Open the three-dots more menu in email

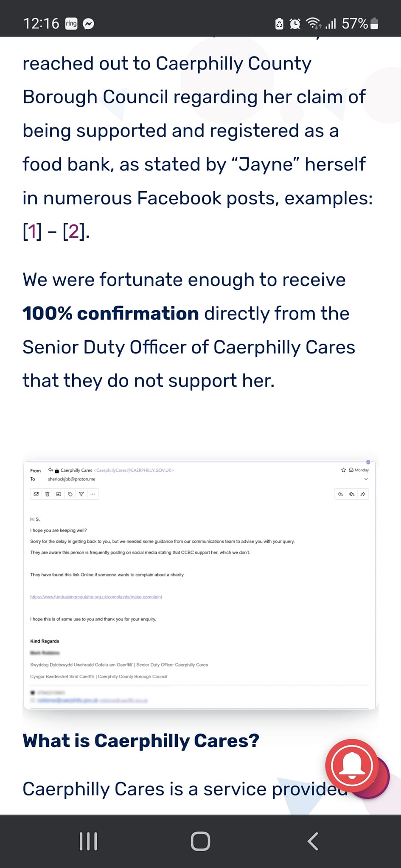pos(93,494)
